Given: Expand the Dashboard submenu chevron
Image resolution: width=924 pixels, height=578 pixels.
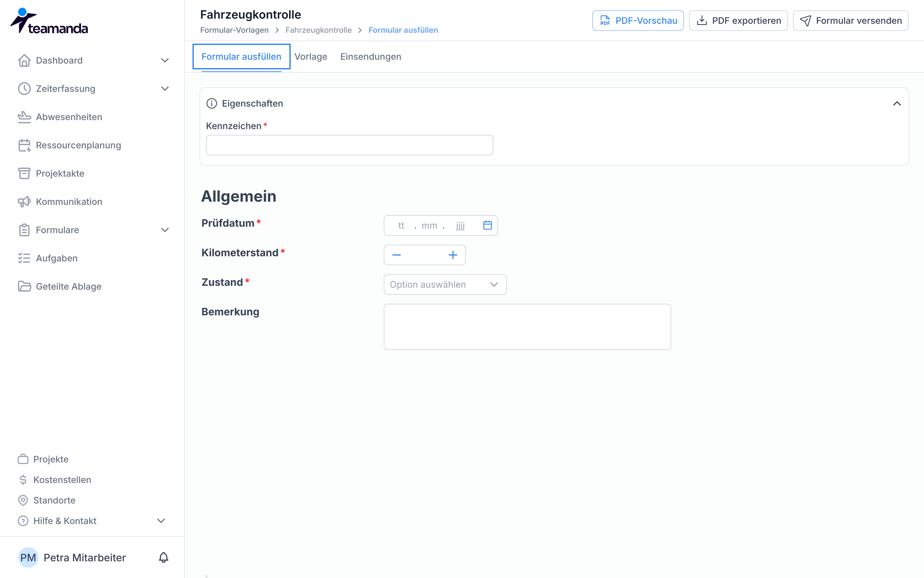Looking at the screenshot, I should (165, 60).
